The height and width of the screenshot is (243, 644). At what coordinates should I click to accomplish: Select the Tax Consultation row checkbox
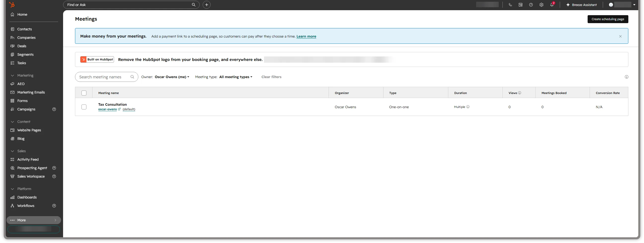tap(84, 107)
